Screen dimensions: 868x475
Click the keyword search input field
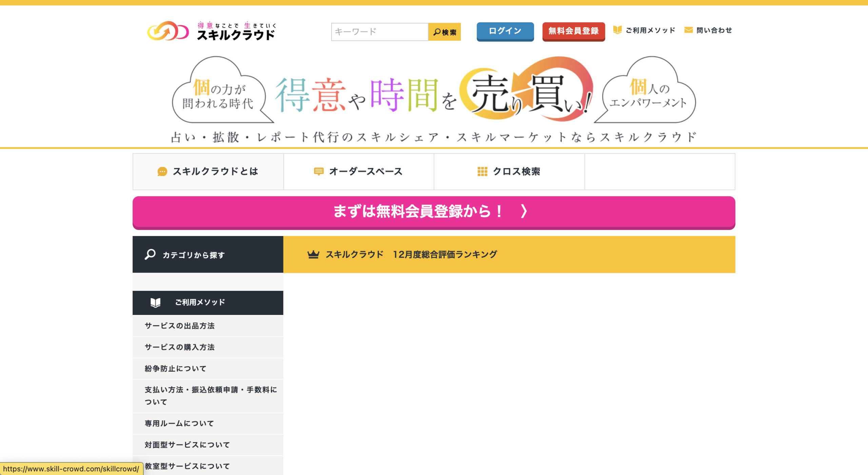point(380,32)
